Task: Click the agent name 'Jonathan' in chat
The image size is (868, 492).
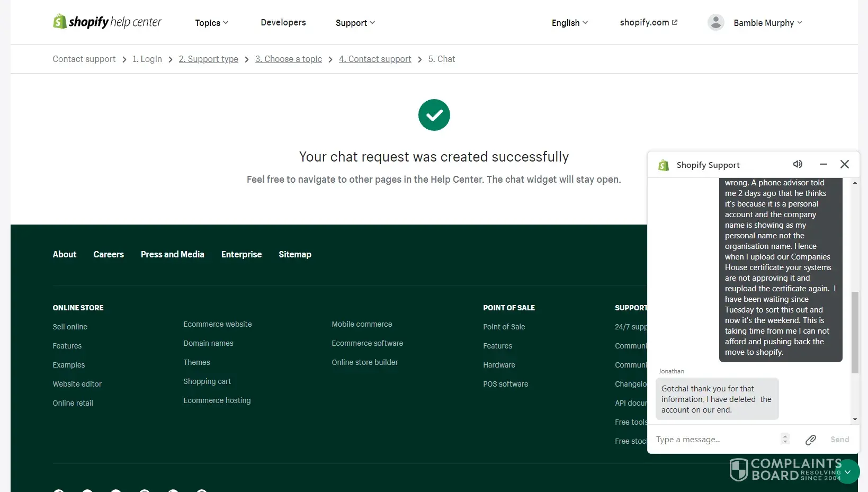Action: click(x=672, y=371)
